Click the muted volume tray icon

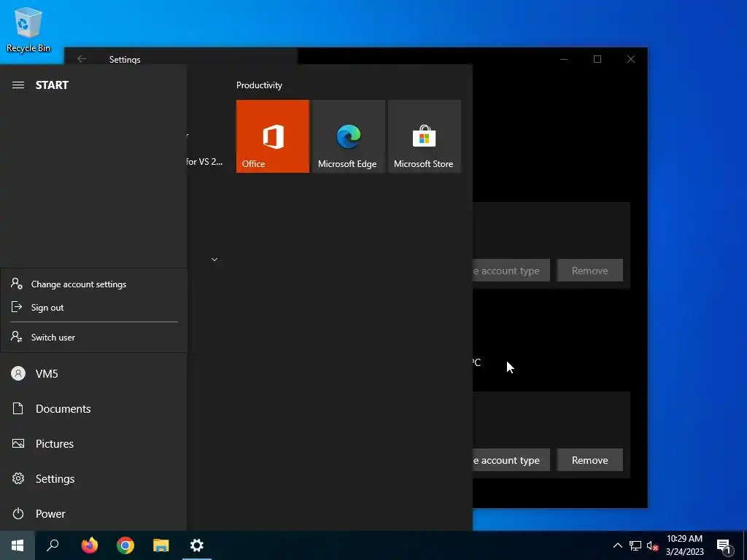[652, 545]
